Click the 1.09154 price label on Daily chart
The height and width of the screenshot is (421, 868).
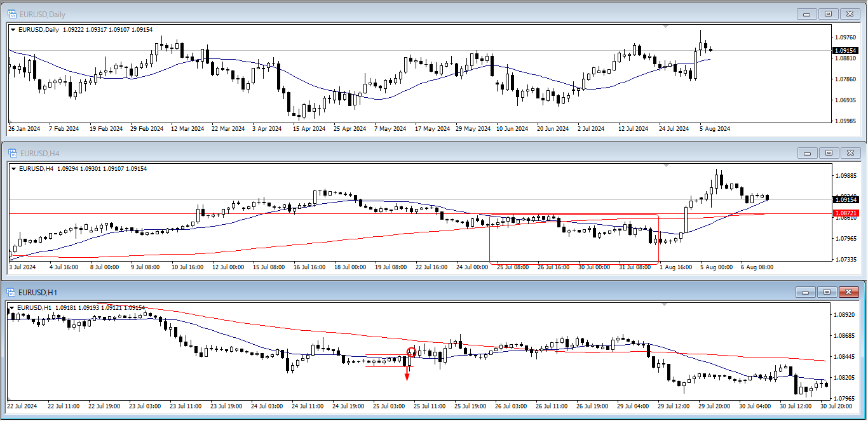pyautogui.click(x=845, y=50)
